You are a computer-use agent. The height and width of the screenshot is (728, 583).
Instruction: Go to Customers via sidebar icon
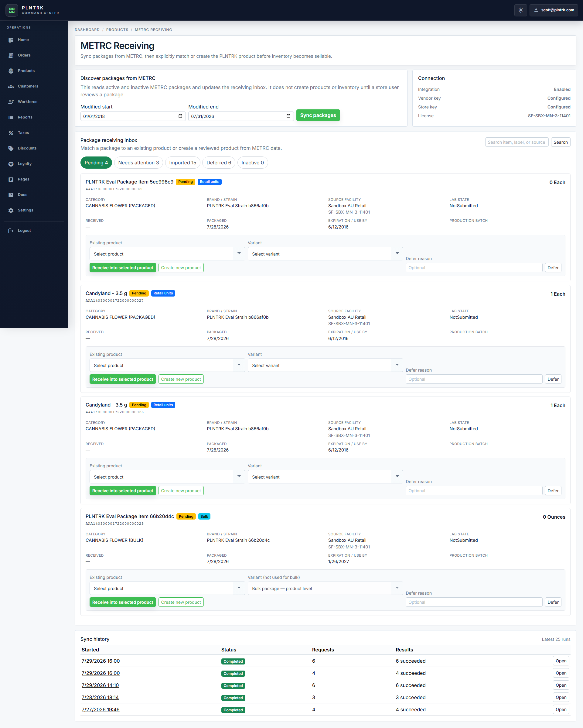11,86
